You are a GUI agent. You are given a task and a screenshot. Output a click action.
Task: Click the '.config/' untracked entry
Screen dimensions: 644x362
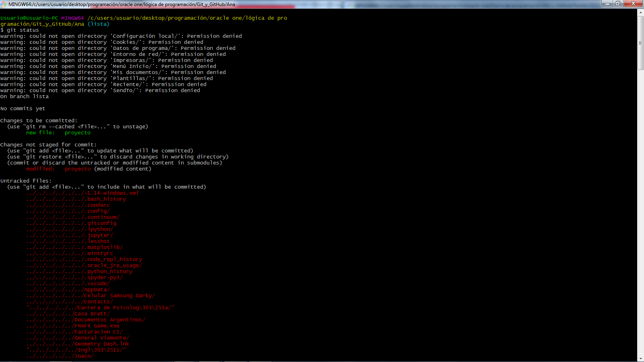[x=68, y=211]
